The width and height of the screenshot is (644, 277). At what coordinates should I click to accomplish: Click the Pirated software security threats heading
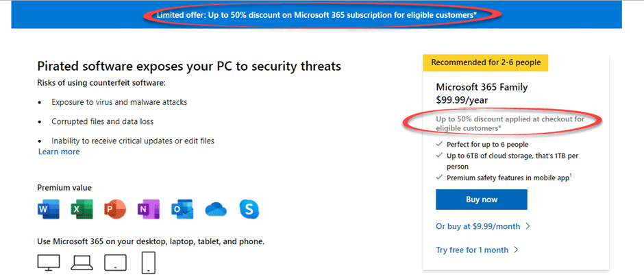click(189, 67)
